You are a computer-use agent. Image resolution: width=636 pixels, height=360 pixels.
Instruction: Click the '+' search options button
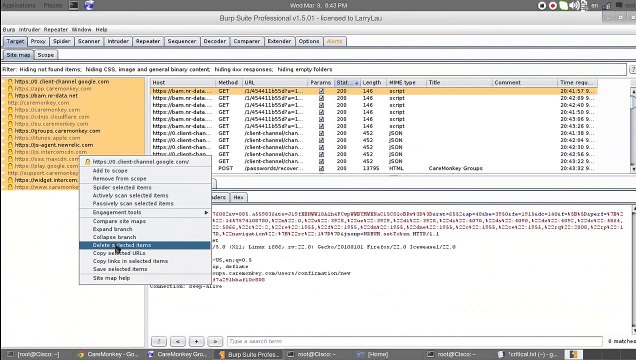[x=196, y=341]
